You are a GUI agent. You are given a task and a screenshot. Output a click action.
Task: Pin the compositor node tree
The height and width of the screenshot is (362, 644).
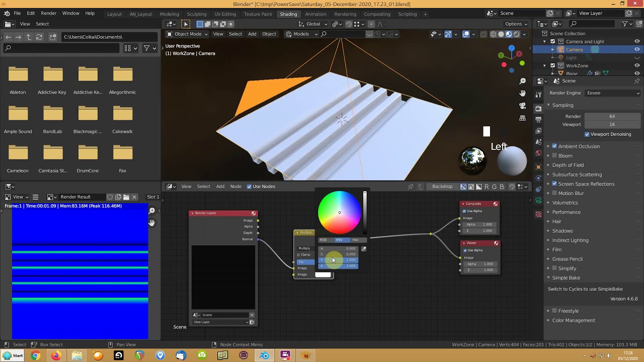(x=411, y=187)
